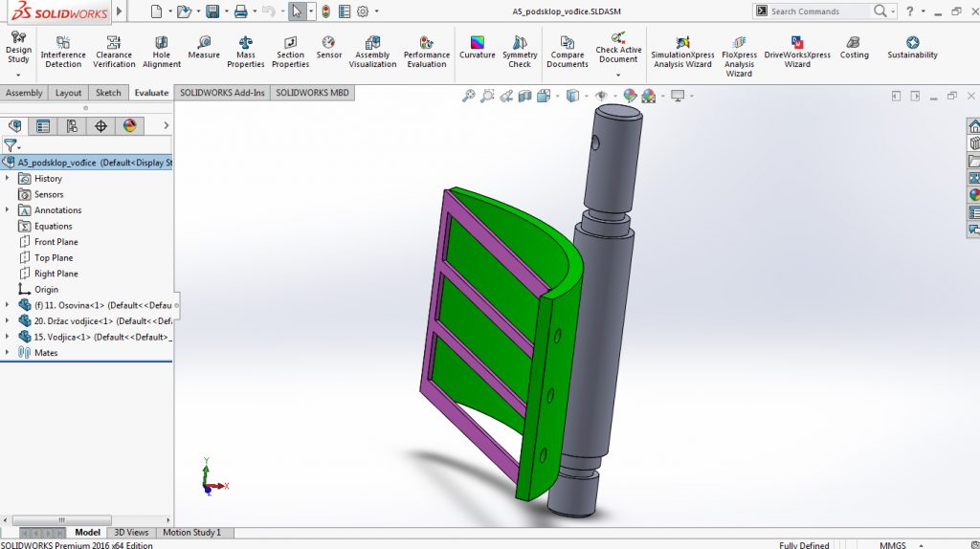Open the Save icon in toolbar

pos(212,11)
